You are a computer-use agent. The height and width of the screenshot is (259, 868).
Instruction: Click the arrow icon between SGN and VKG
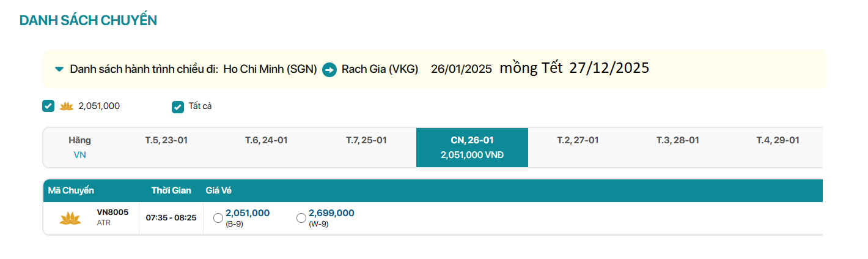pos(329,70)
